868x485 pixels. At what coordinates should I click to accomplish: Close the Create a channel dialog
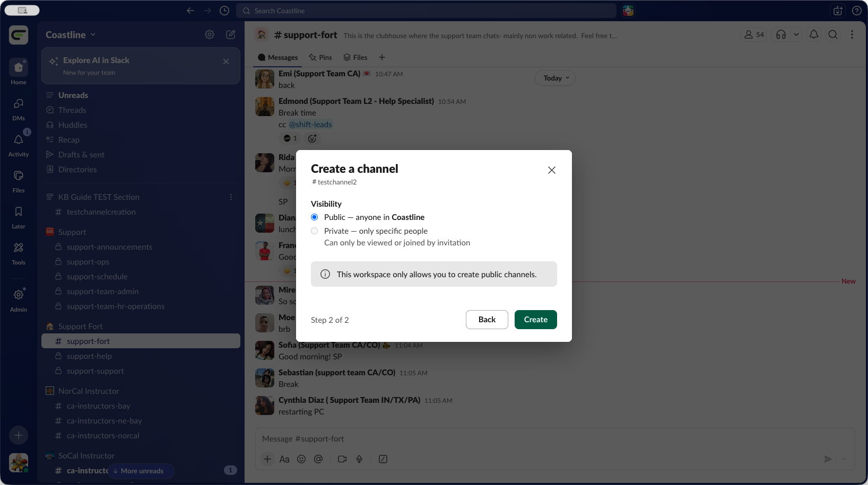(x=551, y=170)
